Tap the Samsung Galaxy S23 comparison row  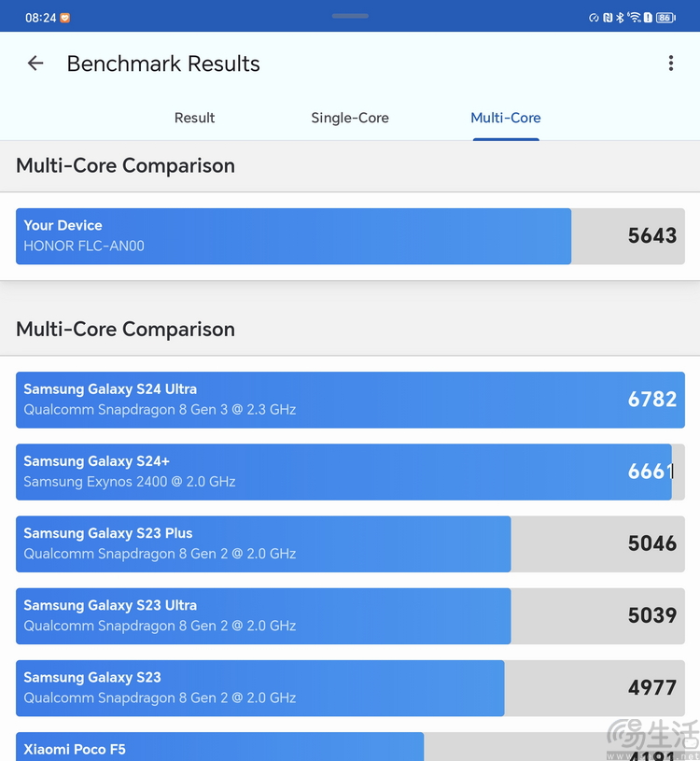click(x=350, y=687)
